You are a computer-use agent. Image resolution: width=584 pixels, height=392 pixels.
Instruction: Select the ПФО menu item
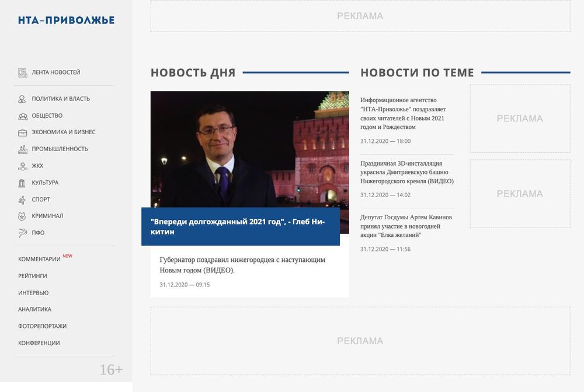(38, 233)
